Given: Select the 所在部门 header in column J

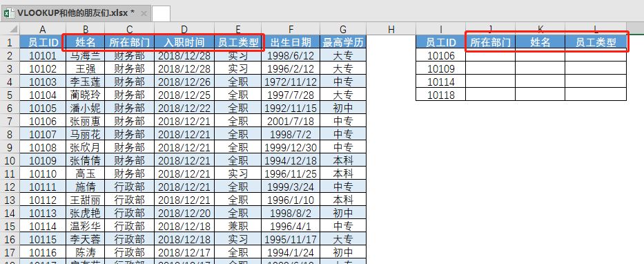Looking at the screenshot, I should [x=490, y=42].
